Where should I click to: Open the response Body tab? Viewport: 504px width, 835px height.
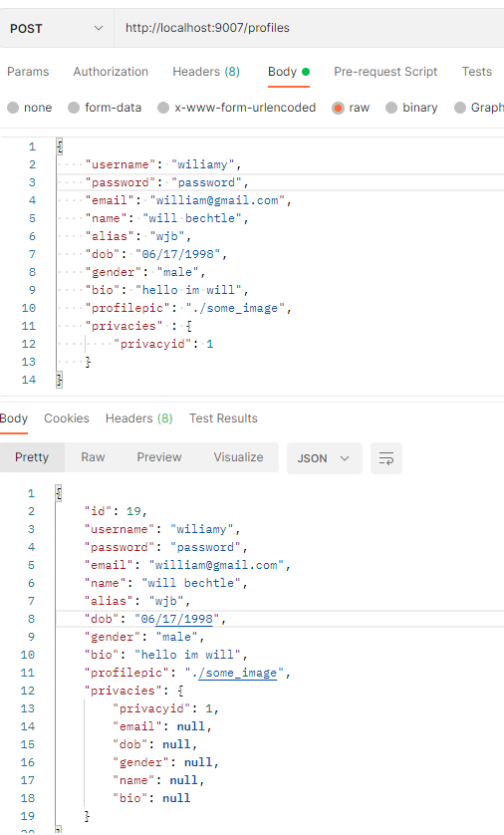pos(14,418)
